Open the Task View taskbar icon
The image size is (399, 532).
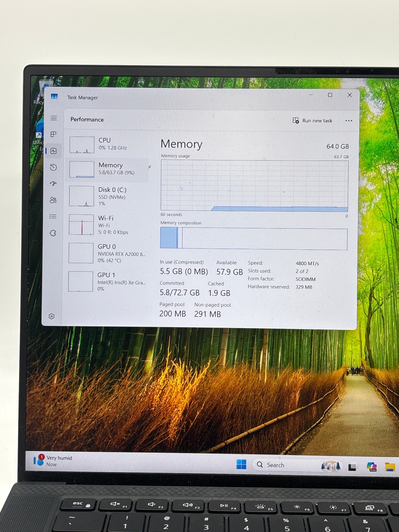click(x=352, y=467)
